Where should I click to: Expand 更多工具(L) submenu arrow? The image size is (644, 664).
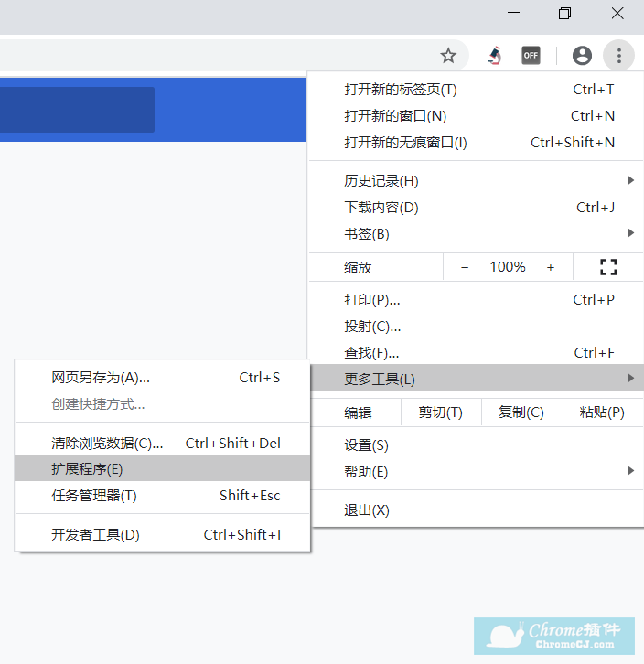click(630, 378)
